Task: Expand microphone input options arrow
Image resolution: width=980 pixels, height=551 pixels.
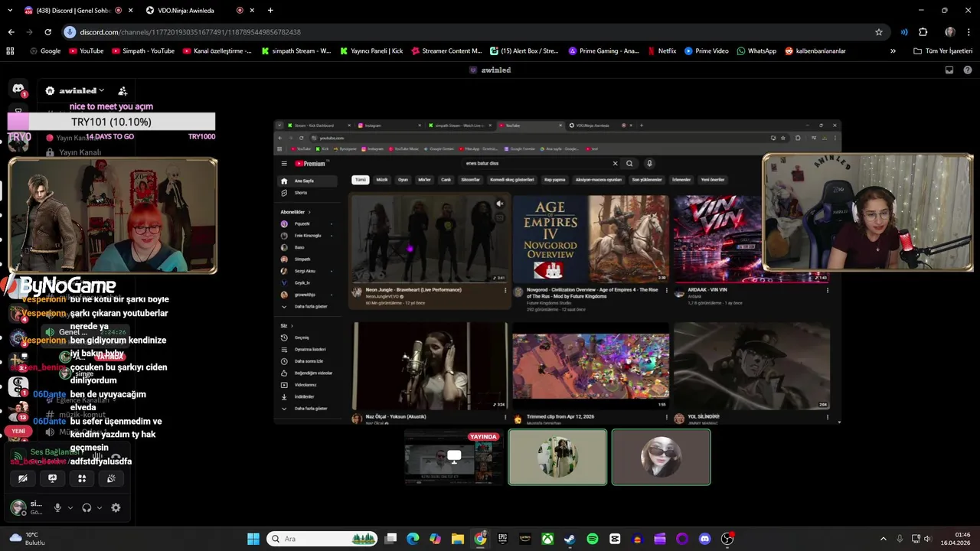Action: (70, 507)
